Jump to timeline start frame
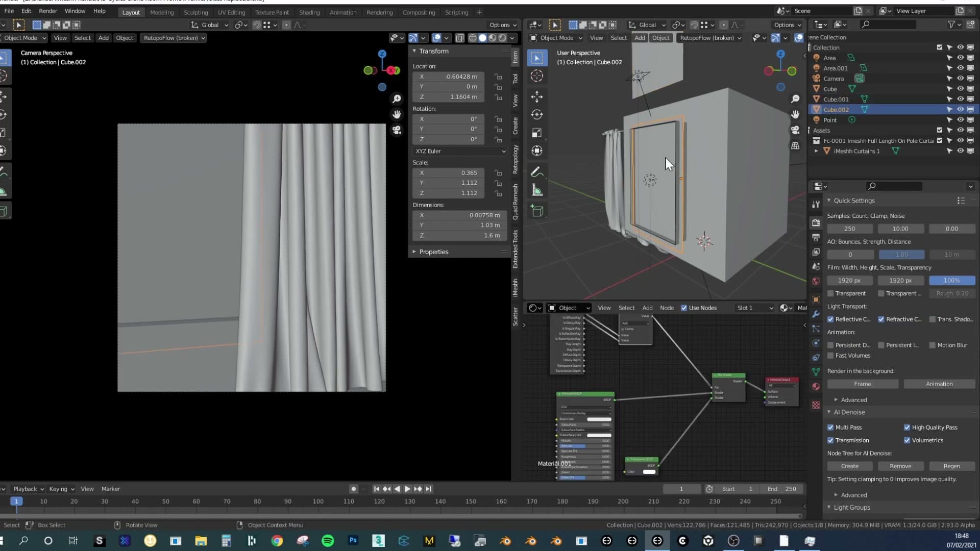Image resolution: width=980 pixels, height=551 pixels. pos(376,489)
